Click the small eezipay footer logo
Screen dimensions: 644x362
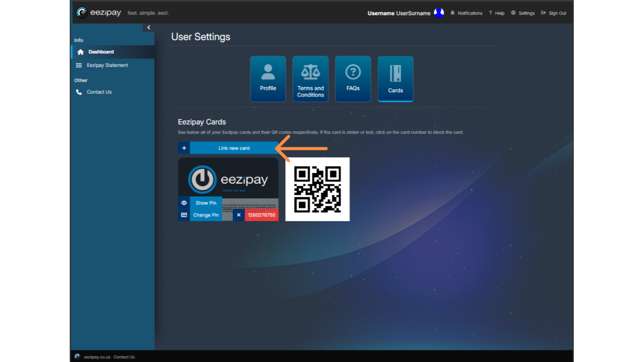click(77, 356)
